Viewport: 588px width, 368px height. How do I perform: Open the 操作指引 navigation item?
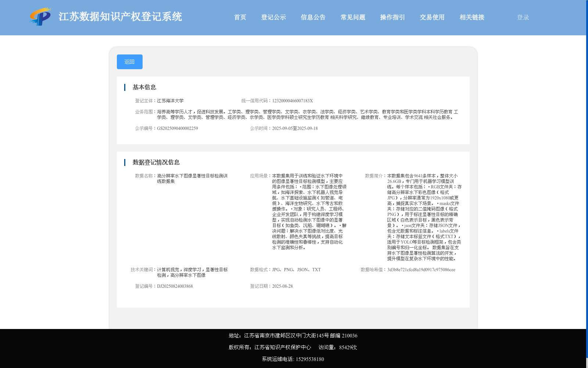392,17
